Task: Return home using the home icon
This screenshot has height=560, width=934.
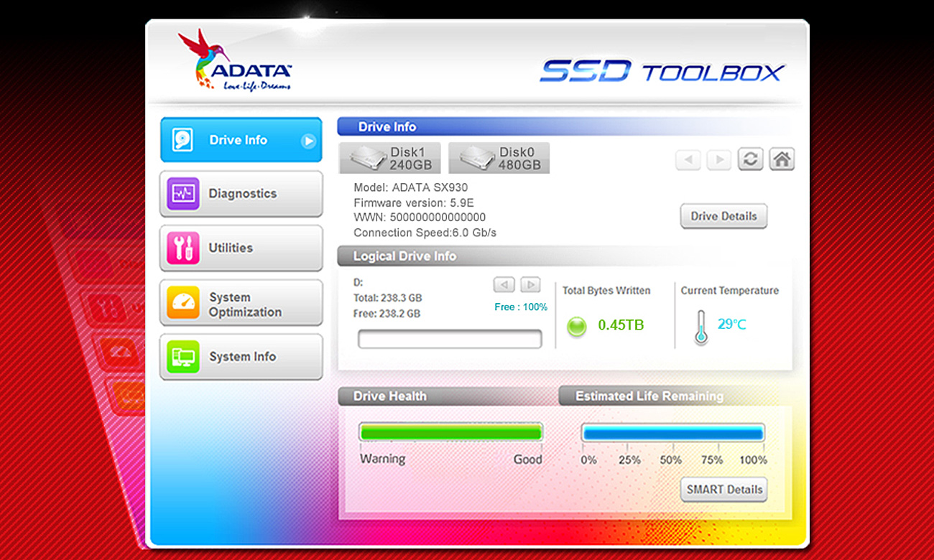Action: point(782,159)
